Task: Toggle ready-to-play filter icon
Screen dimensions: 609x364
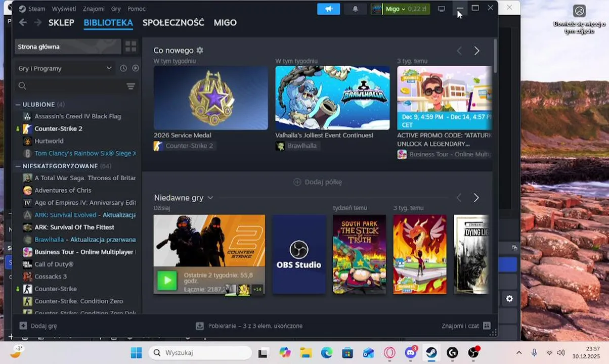Action: coord(136,68)
